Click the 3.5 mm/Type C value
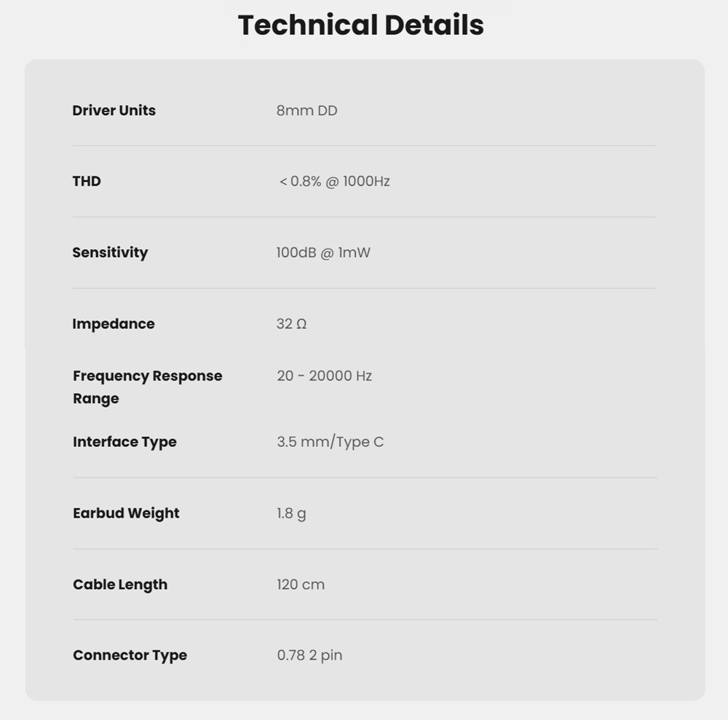 [x=331, y=442]
